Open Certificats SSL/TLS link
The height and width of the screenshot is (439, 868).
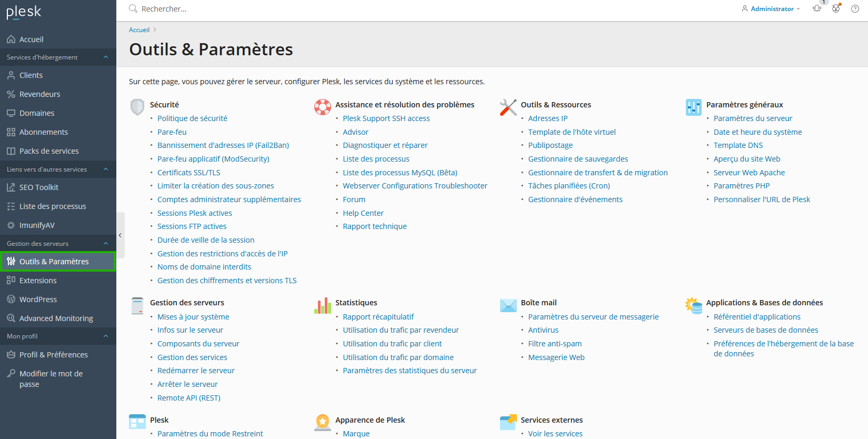tap(188, 173)
